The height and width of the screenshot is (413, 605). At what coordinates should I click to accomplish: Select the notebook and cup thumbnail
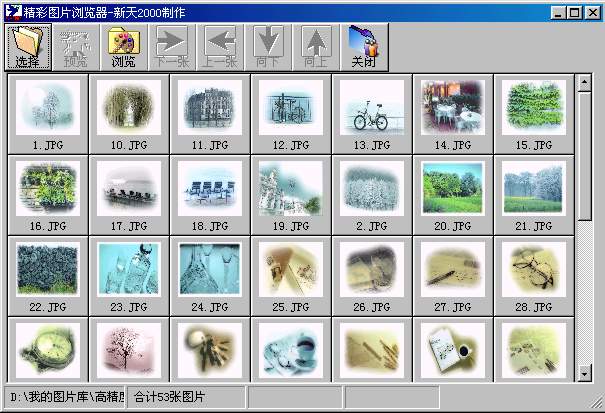453,350
